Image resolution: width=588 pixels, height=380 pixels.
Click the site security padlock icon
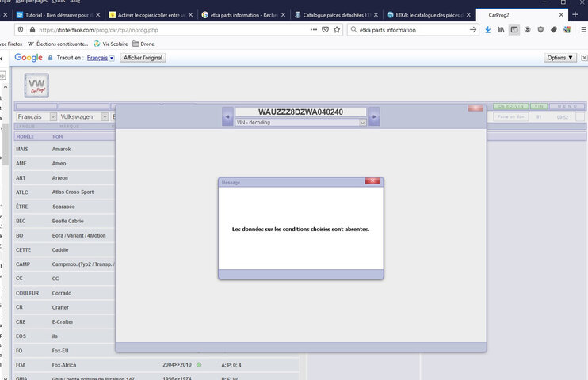click(32, 30)
